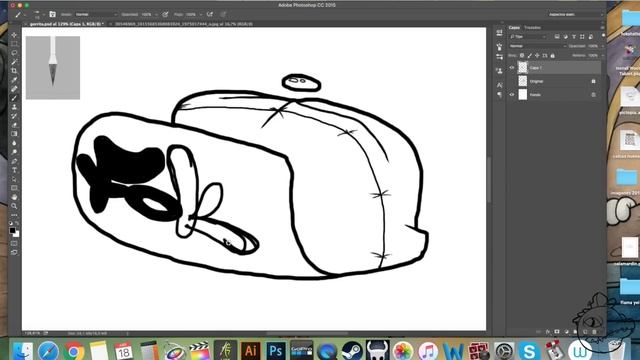Select the Original layer
Image resolution: width=640 pixels, height=360 pixels.
coord(554,81)
